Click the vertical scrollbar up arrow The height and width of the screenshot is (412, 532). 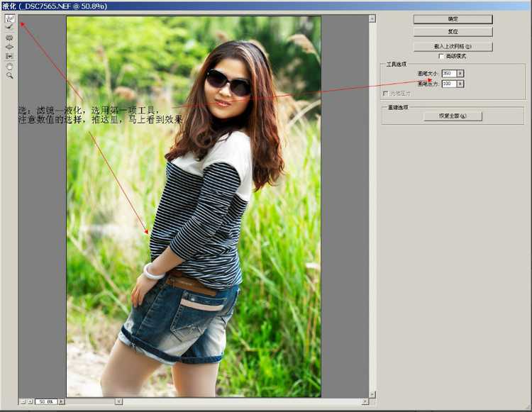point(372,18)
